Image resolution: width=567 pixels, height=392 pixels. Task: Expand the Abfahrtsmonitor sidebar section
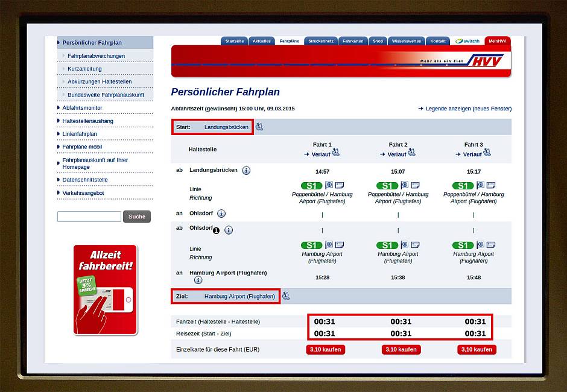(x=82, y=108)
